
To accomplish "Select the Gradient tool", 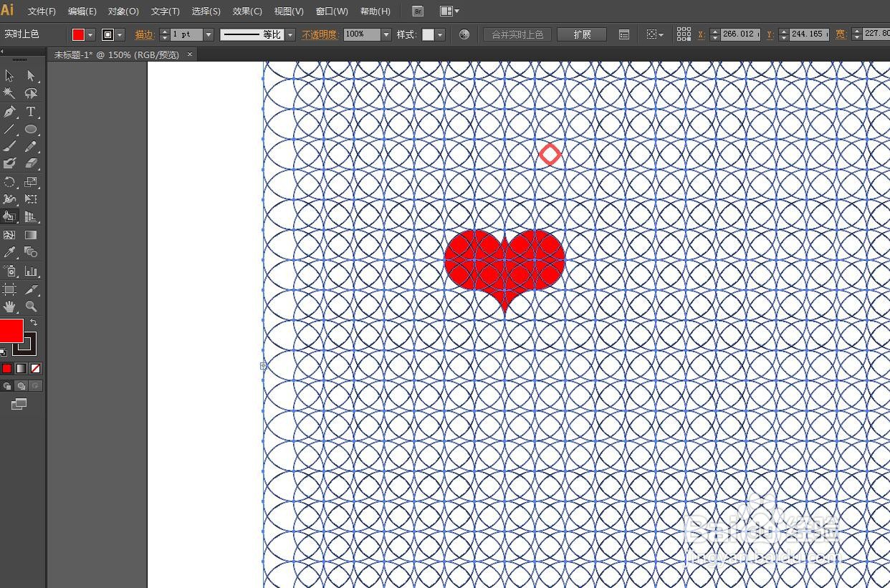I will pos(31,235).
